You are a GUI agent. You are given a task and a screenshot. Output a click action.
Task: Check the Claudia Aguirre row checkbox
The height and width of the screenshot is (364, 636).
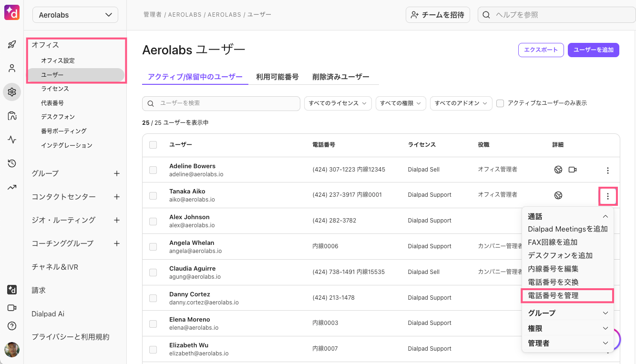(153, 273)
